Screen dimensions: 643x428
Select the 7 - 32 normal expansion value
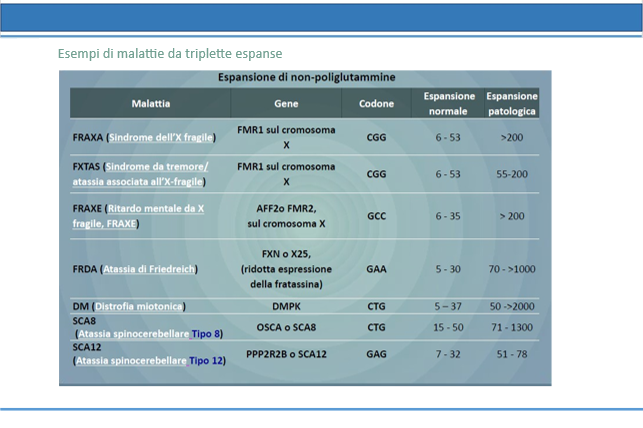coord(448,354)
